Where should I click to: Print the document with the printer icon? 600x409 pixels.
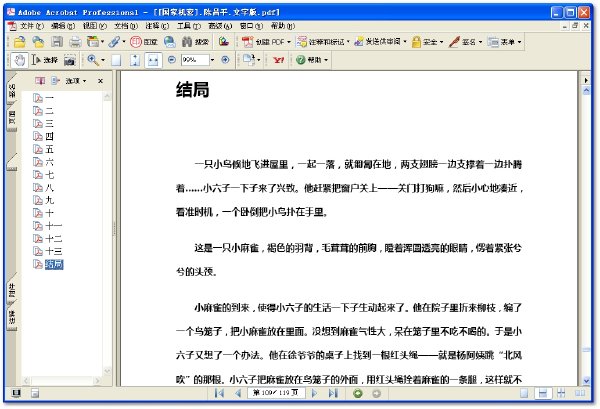[75, 42]
